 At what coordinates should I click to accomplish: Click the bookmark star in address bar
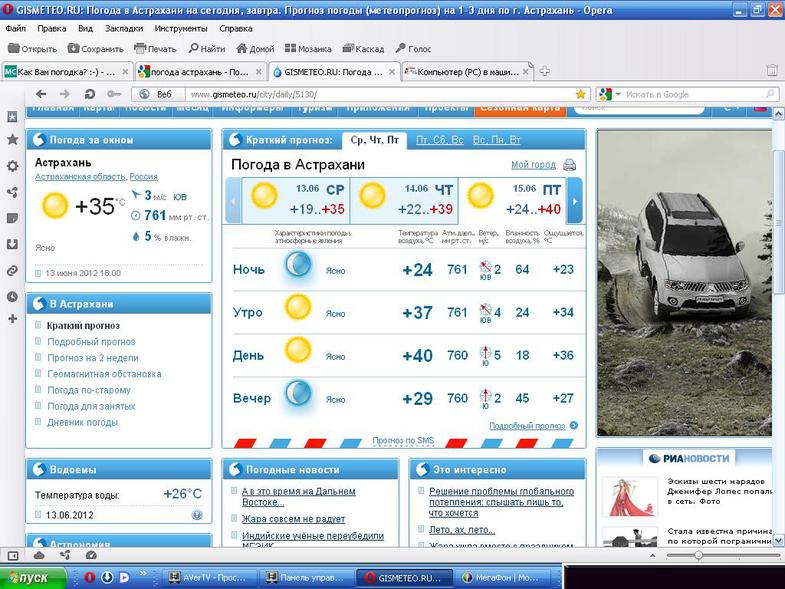tap(581, 94)
